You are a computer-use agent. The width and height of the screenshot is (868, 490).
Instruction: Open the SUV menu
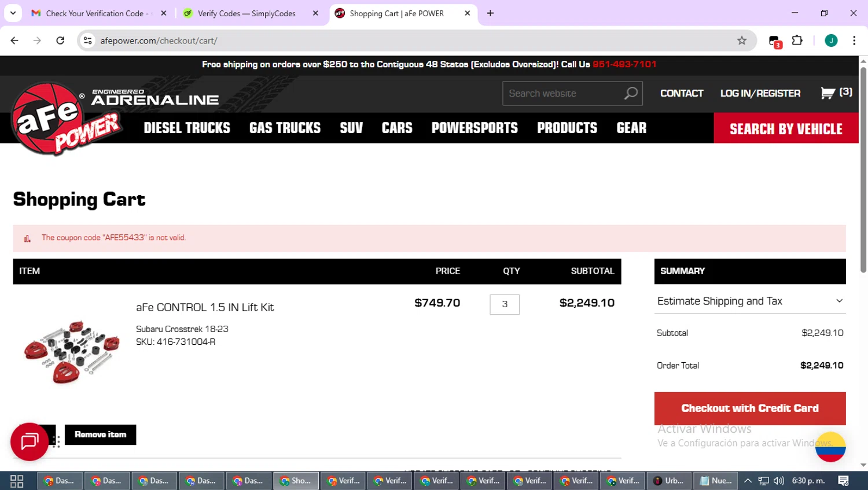351,128
